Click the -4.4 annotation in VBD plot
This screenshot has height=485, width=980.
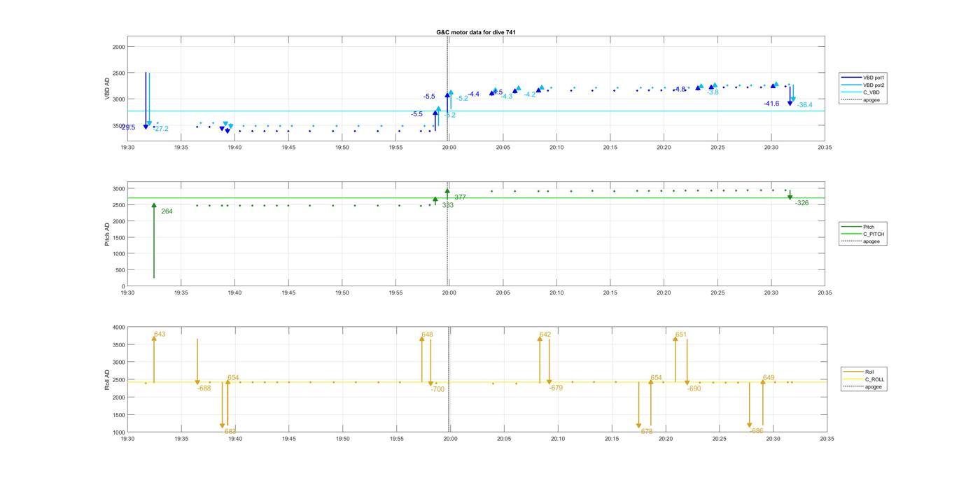click(473, 94)
